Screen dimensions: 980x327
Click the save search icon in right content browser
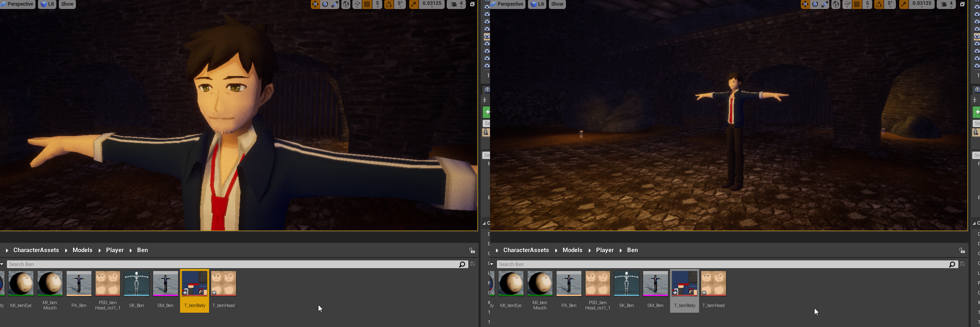click(x=962, y=264)
